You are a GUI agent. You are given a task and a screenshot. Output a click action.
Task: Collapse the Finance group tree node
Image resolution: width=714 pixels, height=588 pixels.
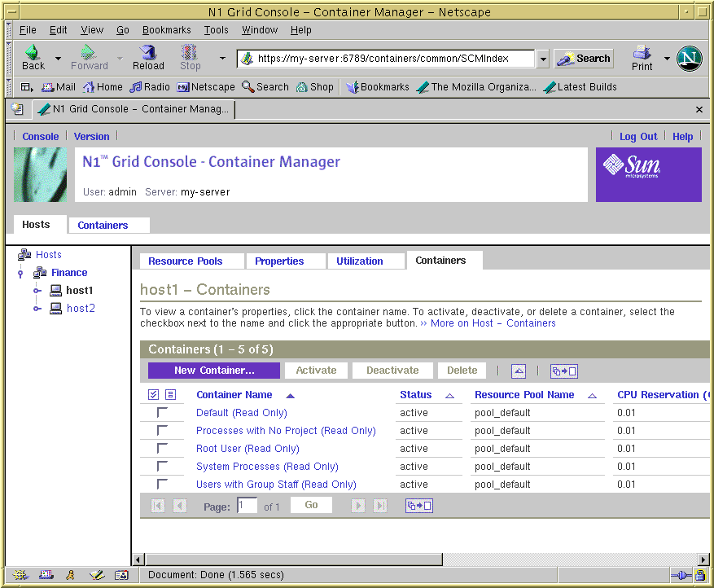[x=20, y=274]
